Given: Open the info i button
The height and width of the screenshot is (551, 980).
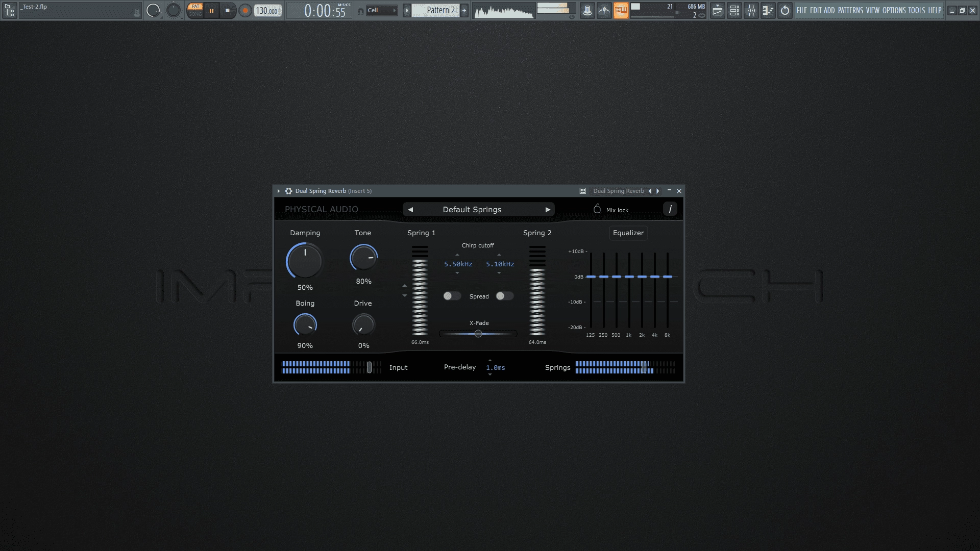Looking at the screenshot, I should pos(670,209).
